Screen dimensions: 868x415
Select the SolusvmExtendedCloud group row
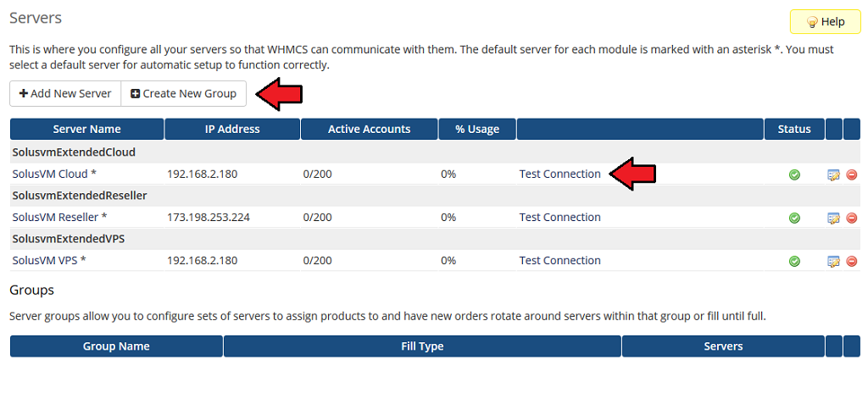coord(435,152)
